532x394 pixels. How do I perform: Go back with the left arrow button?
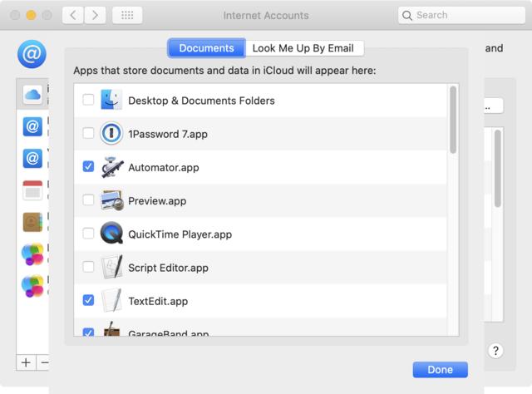(73, 15)
